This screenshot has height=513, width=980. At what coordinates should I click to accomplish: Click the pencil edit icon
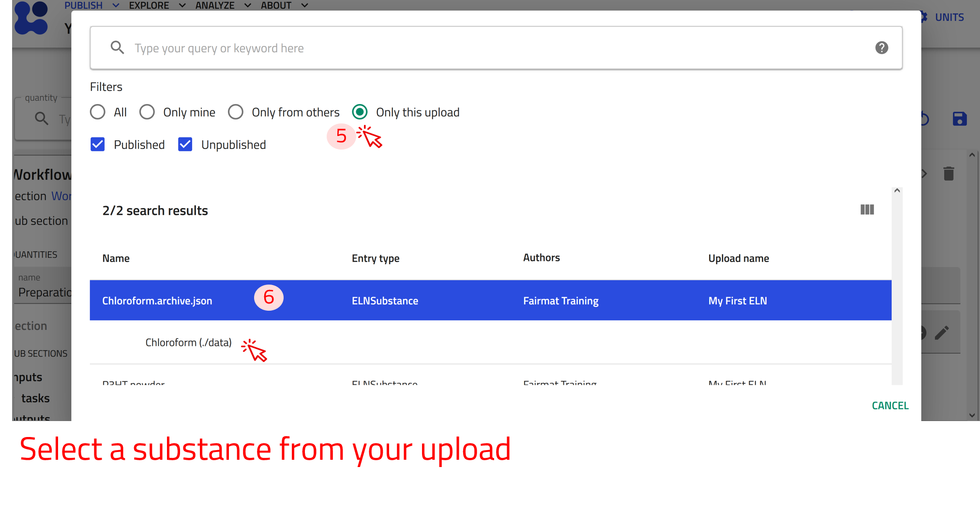942,333
